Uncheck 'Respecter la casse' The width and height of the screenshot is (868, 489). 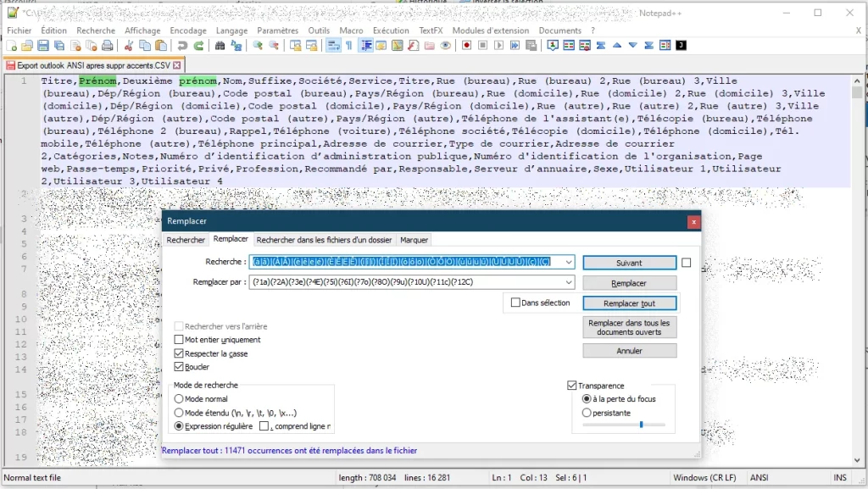tap(179, 353)
